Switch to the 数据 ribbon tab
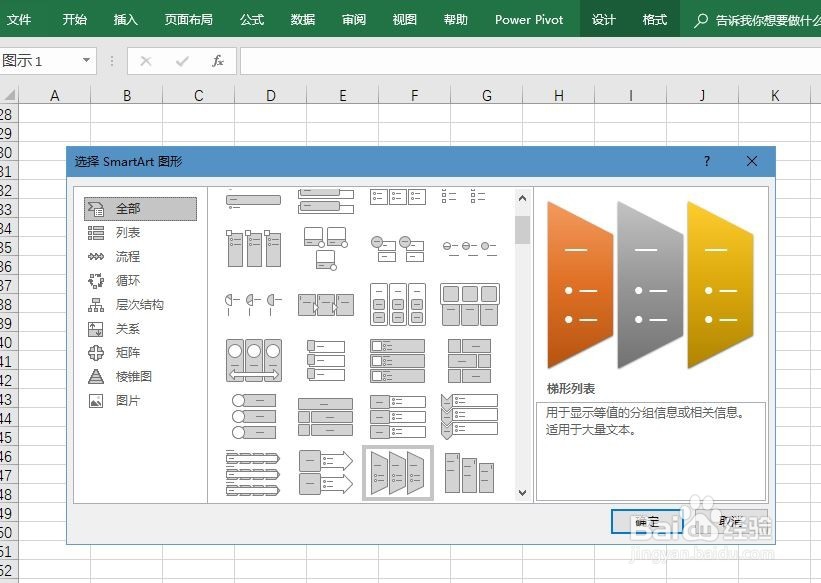The width and height of the screenshot is (821, 583). 303,19
